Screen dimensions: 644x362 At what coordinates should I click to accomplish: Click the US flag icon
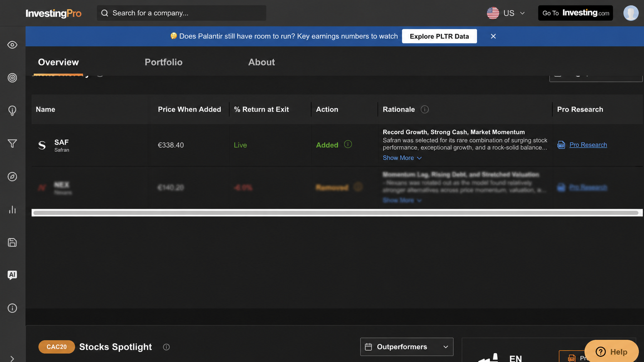493,13
